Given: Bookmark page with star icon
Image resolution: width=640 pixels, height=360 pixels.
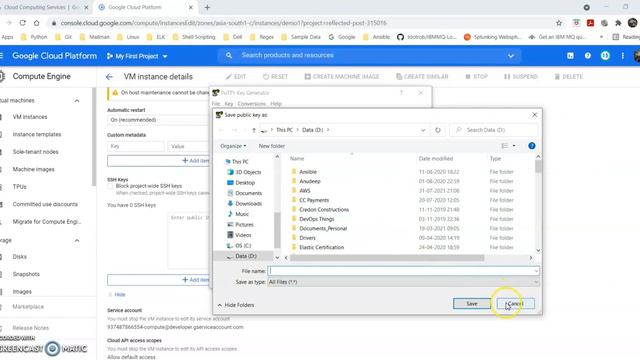Looking at the screenshot, I should pyautogui.click(x=559, y=23).
